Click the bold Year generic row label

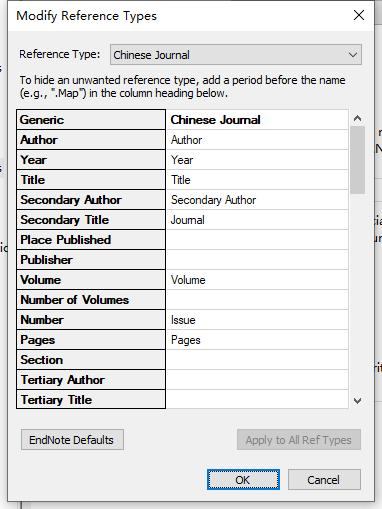tap(91, 160)
